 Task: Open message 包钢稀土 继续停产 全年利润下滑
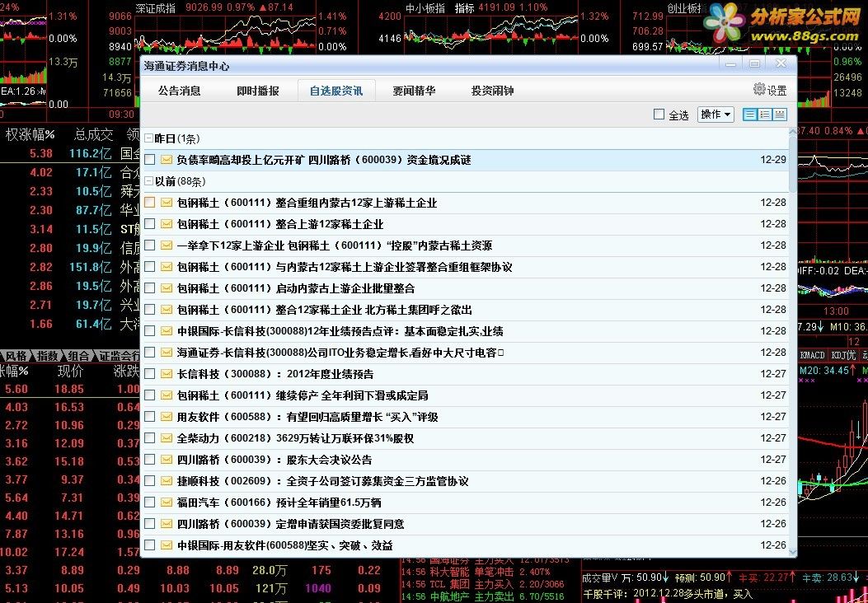(x=303, y=395)
